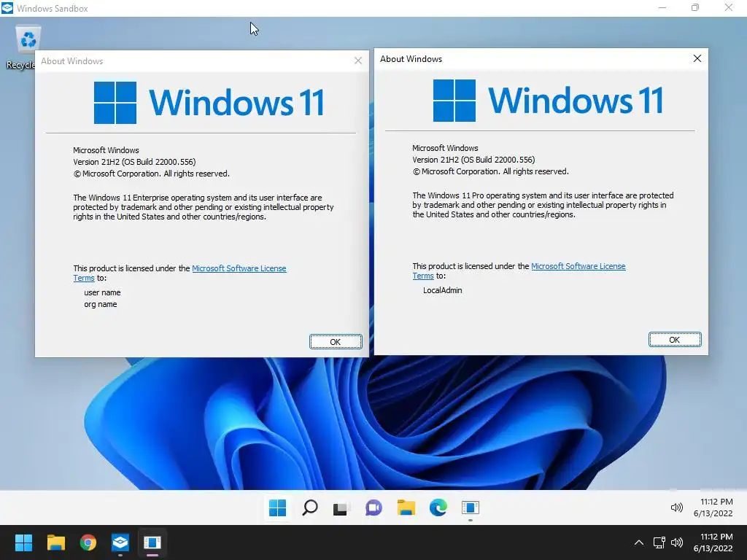
Task: Open host File Explorer taskbar icon
Action: (x=55, y=542)
